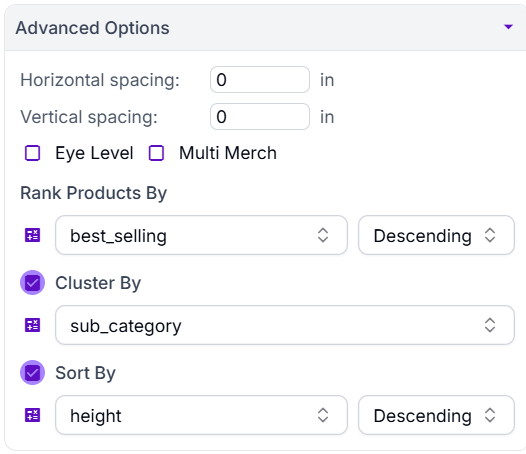Collapse the Advanced Options panel arrow
The height and width of the screenshot is (454, 526).
coord(508,27)
